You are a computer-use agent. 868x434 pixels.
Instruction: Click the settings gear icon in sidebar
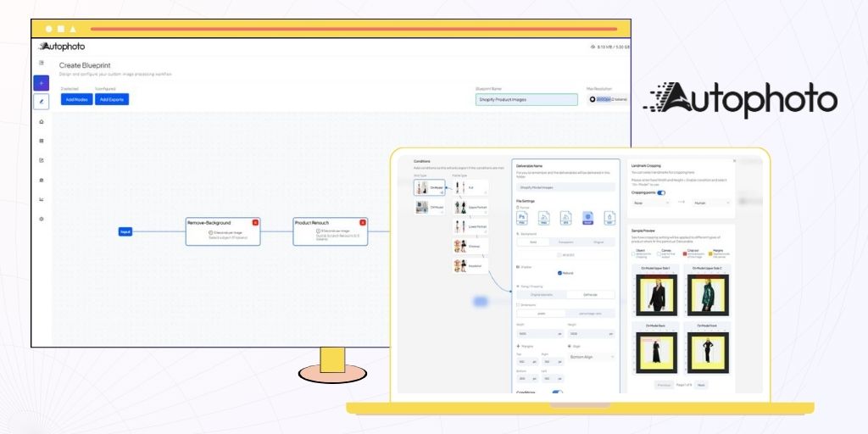pyautogui.click(x=42, y=219)
